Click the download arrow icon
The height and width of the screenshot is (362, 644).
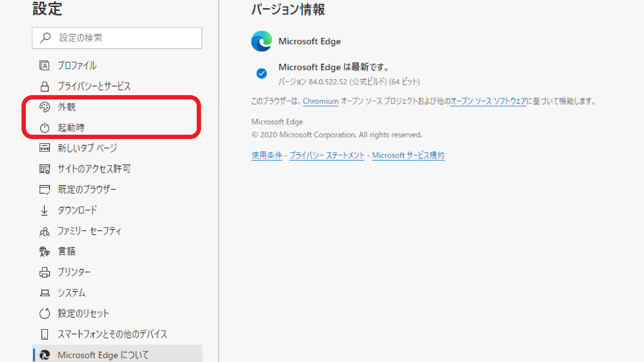44,210
